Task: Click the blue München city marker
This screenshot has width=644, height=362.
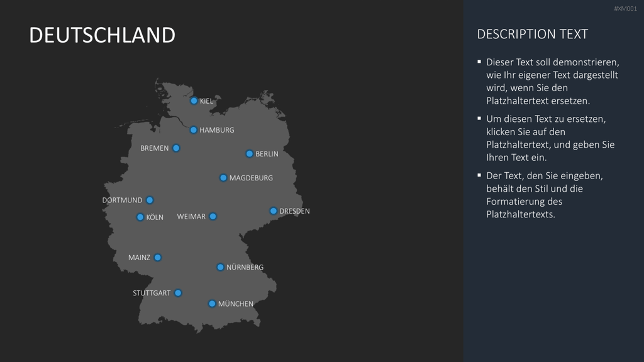Action: (212, 304)
